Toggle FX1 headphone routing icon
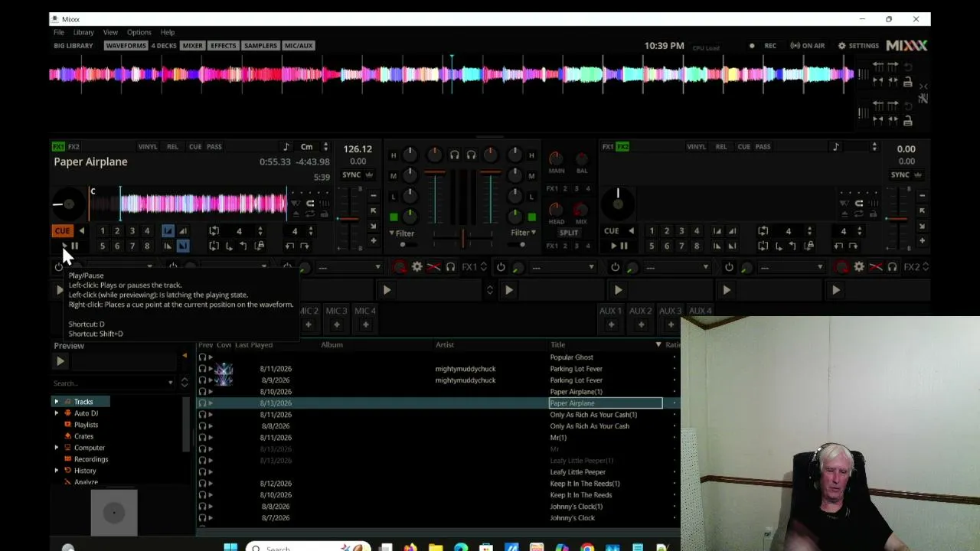Viewport: 980px width, 551px height. (450, 267)
